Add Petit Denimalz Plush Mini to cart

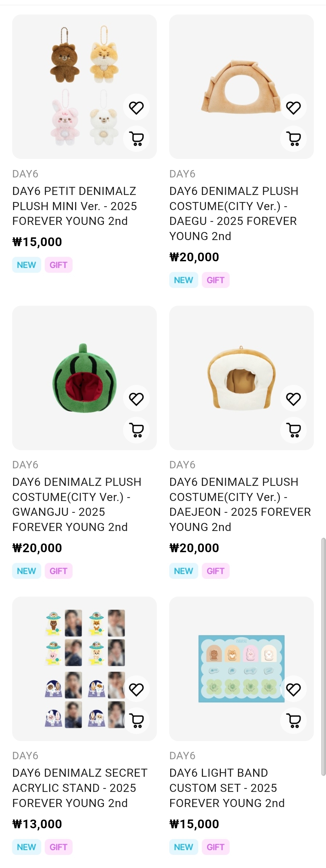click(x=136, y=138)
